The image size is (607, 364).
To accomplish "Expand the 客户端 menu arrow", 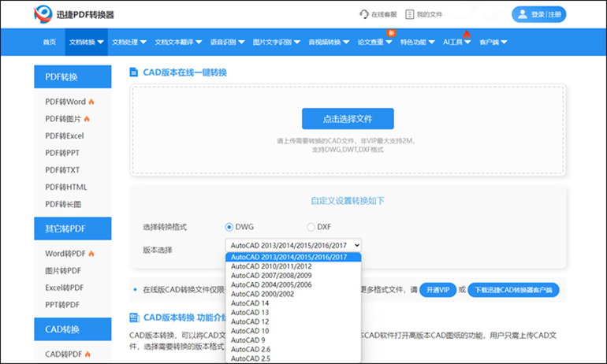I will [x=504, y=43].
